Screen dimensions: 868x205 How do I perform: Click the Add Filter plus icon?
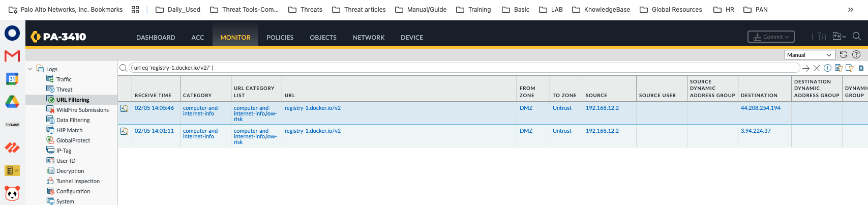click(x=827, y=68)
